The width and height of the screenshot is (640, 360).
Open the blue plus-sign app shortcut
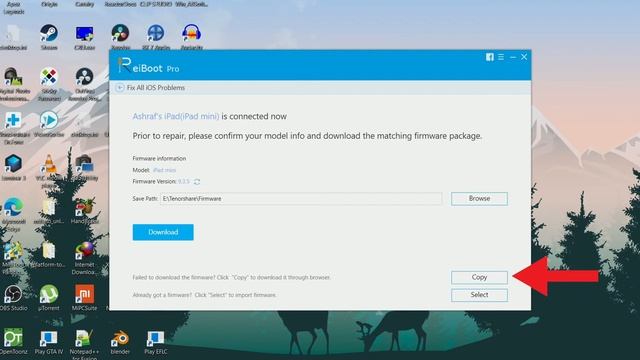pos(13,121)
